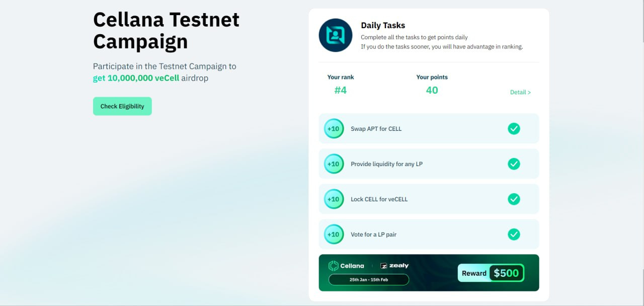This screenshot has width=644, height=306.
Task: Click the zealy logo in banner
Action: 394,266
